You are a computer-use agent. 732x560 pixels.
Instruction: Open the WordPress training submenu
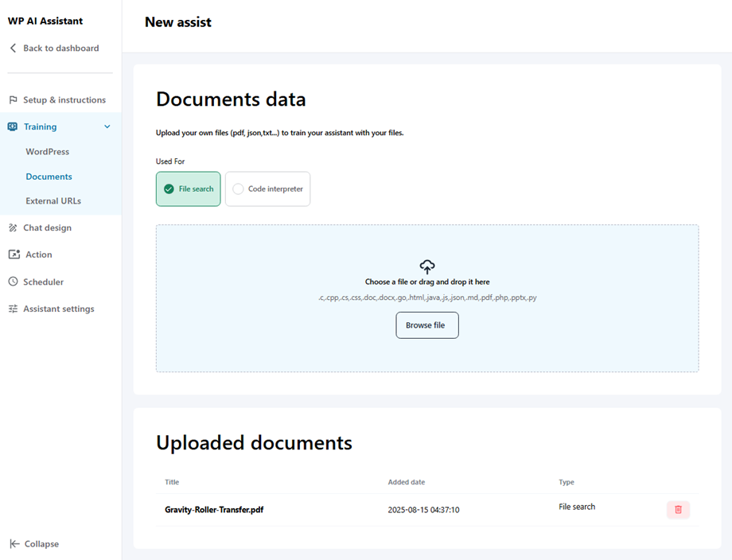48,152
